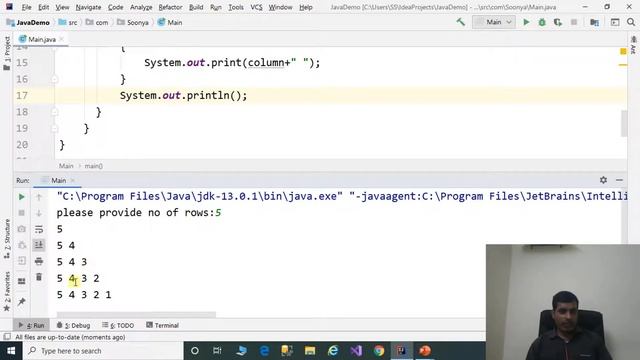Open the Favorites side panel
This screenshot has height=360, width=640.
click(7, 291)
